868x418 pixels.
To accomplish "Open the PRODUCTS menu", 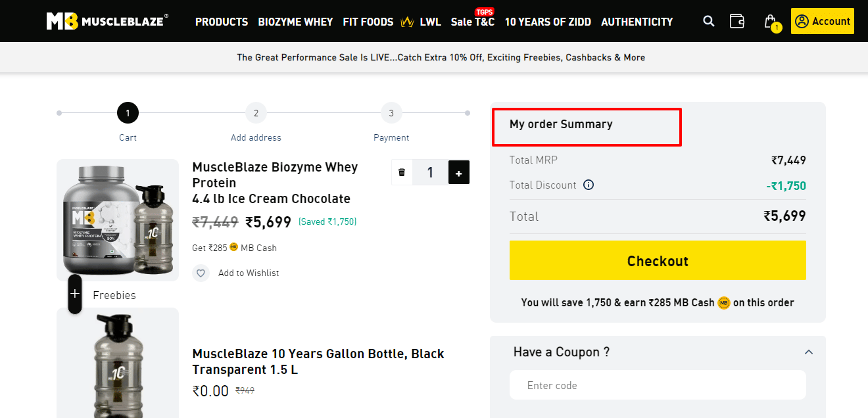I will tap(222, 22).
